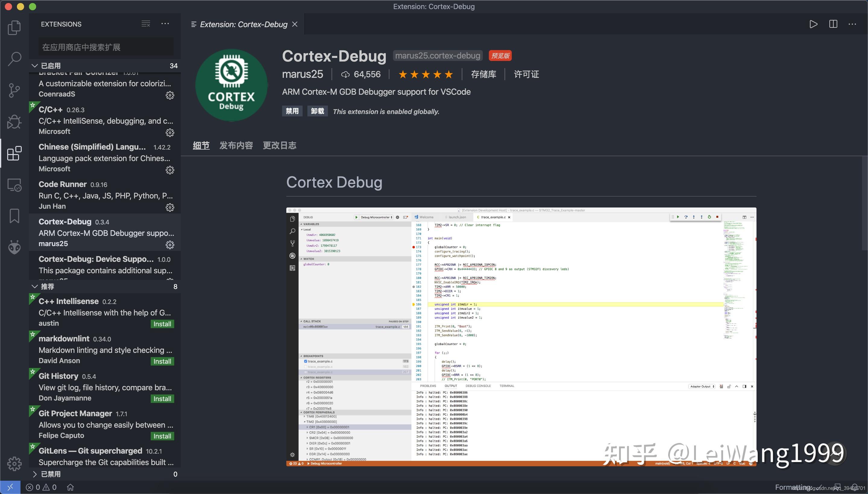Click the split editor right icon
This screenshot has width=868, height=494.
(833, 24)
